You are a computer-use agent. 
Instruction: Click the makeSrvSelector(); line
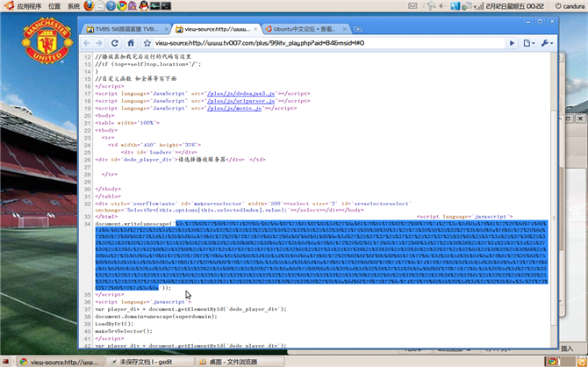[x=124, y=331]
